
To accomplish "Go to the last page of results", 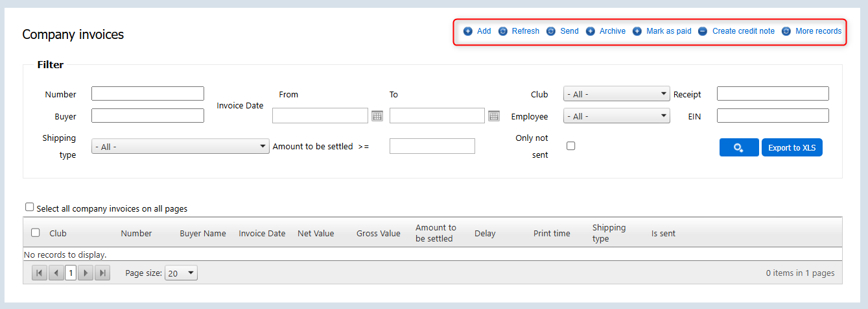I will point(102,273).
